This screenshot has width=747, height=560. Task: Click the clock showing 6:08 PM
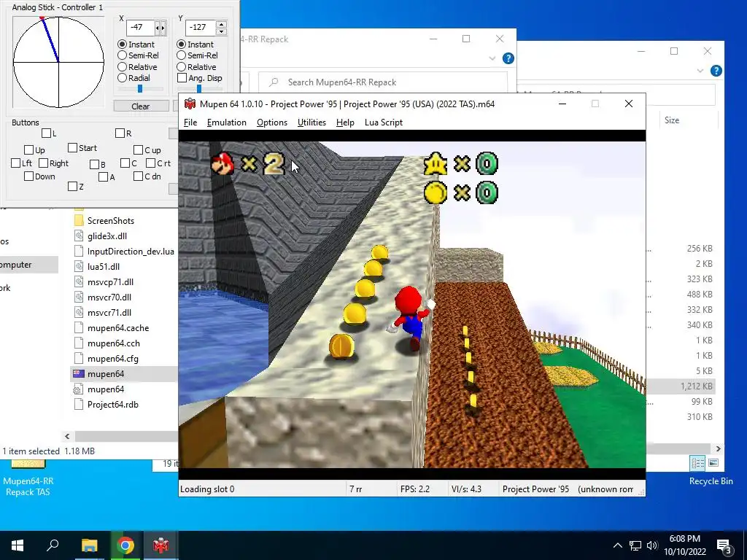pyautogui.click(x=684, y=539)
